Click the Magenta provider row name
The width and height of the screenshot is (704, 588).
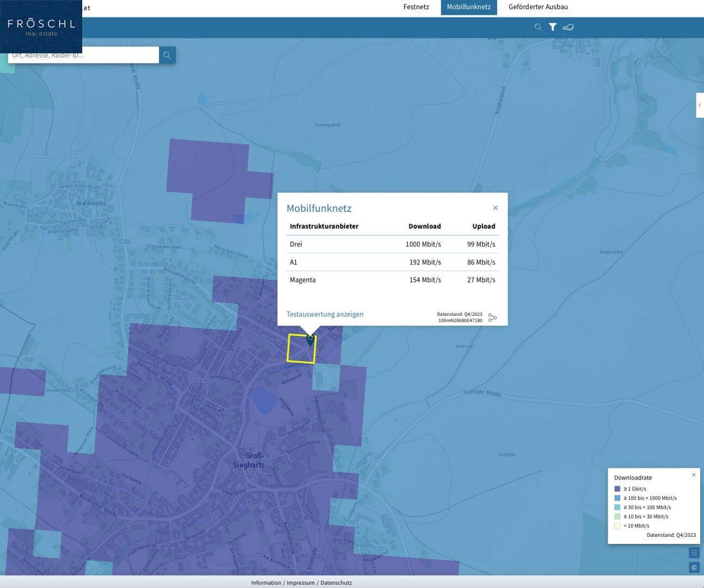(x=303, y=280)
